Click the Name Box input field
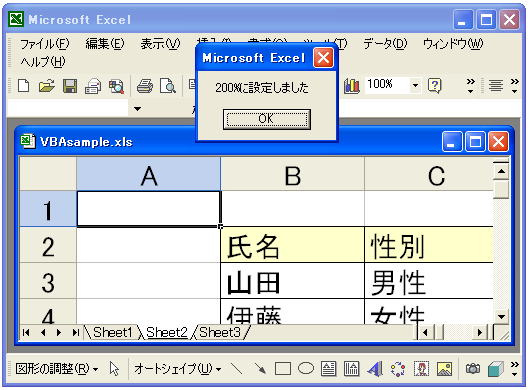Viewport: 530px width, 390px height. 68,108
